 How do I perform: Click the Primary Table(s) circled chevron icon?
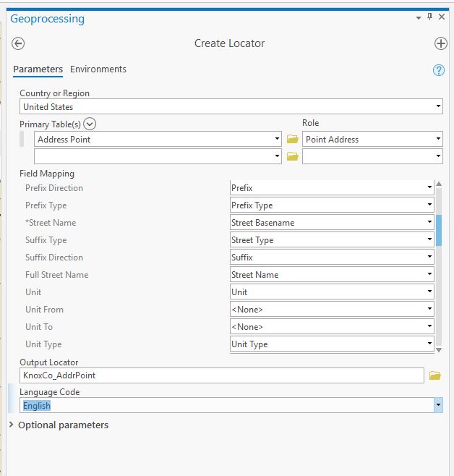(90, 124)
